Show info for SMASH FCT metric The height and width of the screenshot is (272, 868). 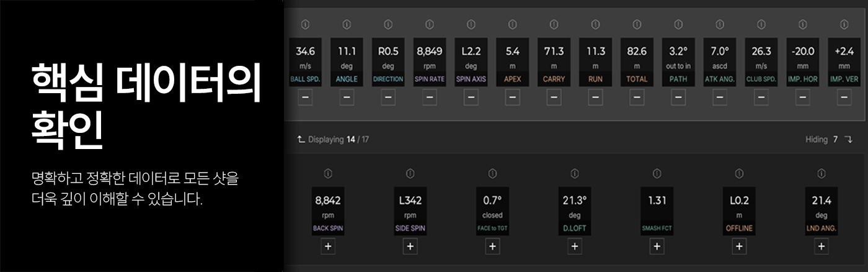click(x=657, y=173)
